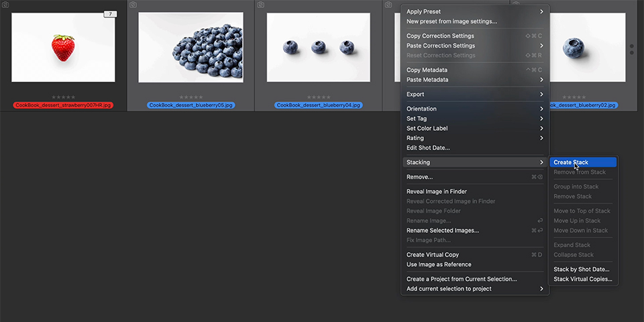Select the strawberry thumbnail image

coord(63,47)
